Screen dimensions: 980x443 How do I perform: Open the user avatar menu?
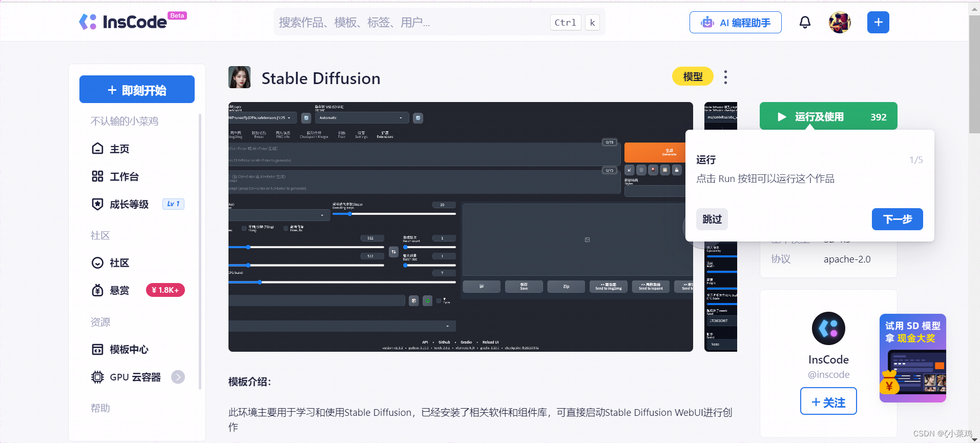click(840, 22)
